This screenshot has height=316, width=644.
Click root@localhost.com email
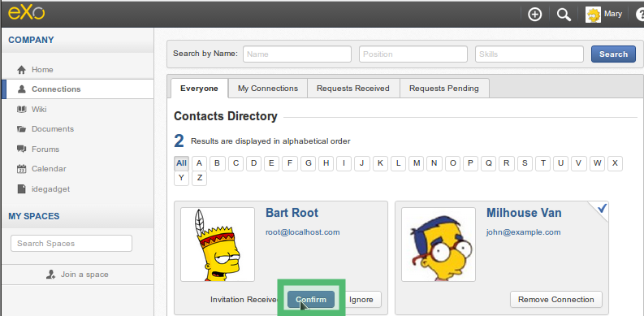coord(303,232)
